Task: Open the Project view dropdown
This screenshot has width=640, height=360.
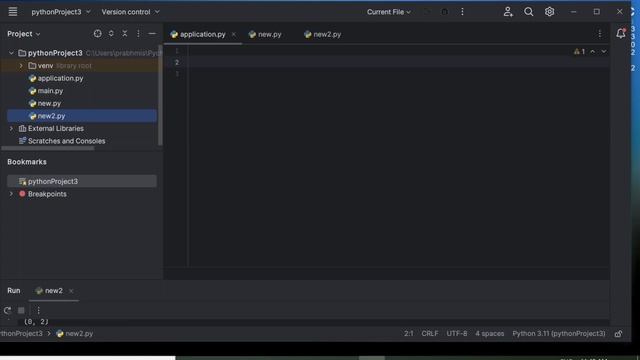Action: tap(24, 34)
